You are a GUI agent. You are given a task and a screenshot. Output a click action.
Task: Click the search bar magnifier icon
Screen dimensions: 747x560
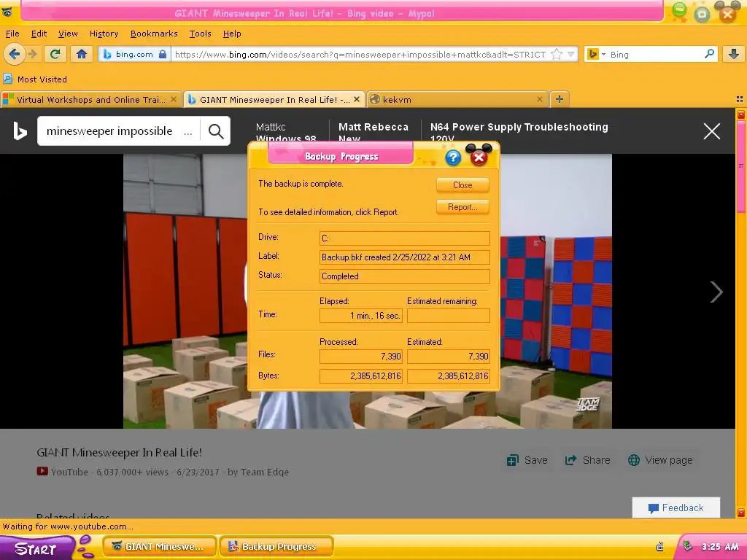(x=709, y=54)
